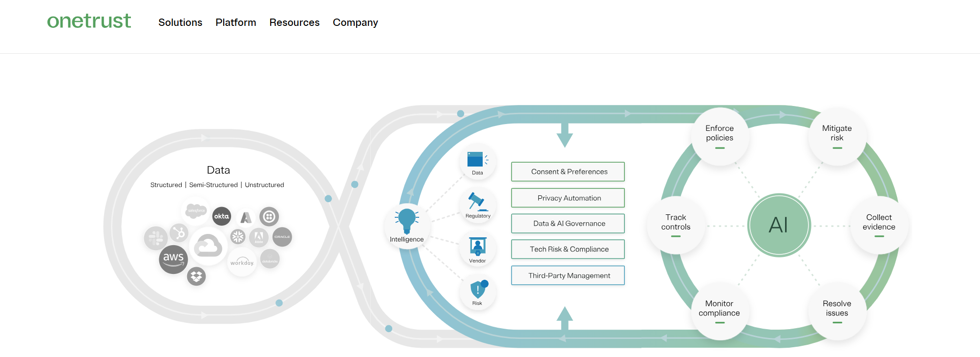Click the AWS logo circle
Image resolution: width=980 pixels, height=357 pixels.
tap(173, 259)
